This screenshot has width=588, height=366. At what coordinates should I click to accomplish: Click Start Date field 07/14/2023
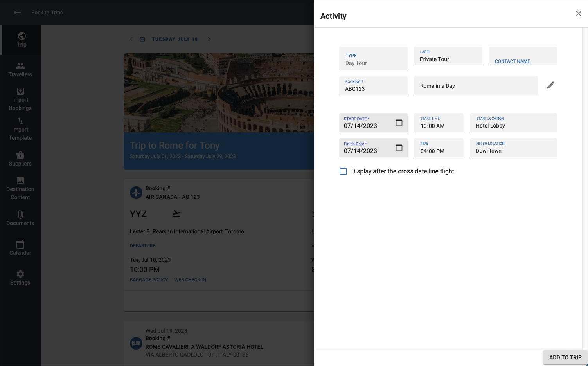373,123
